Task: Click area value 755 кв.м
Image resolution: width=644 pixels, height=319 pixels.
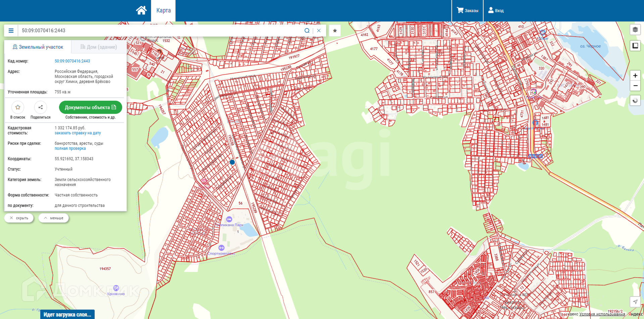Action: tap(63, 92)
